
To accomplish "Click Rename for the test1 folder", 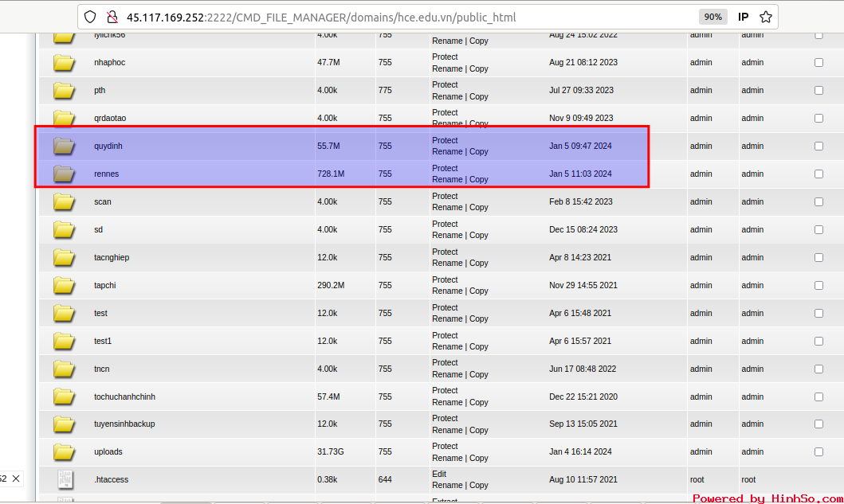I will [447, 346].
